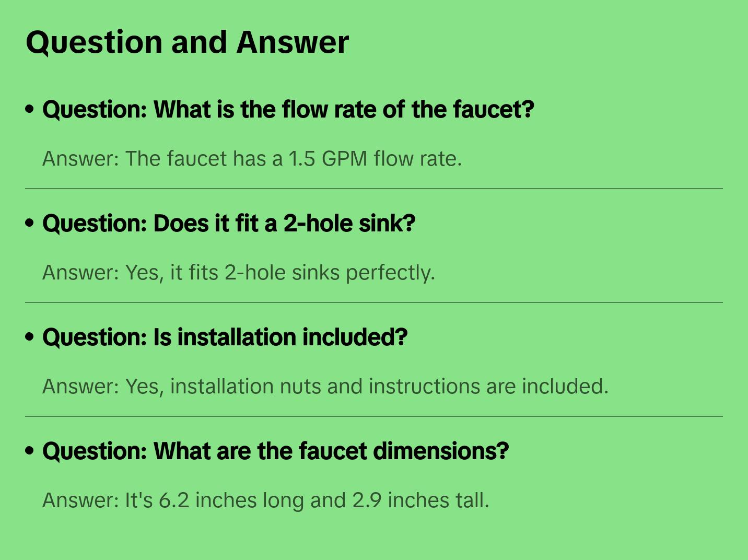Click the divider line below the 2-hole sink answer
Viewport: 748px width, 560px height.
tap(374, 302)
